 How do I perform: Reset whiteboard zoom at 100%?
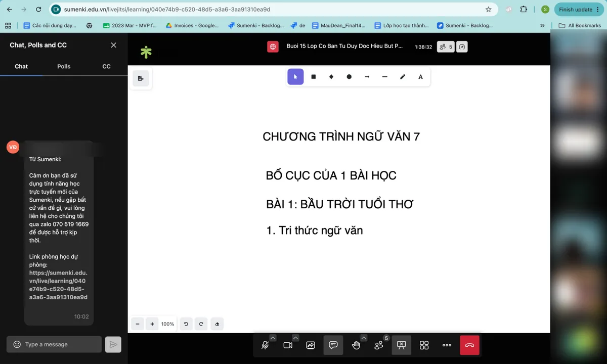pos(168,324)
